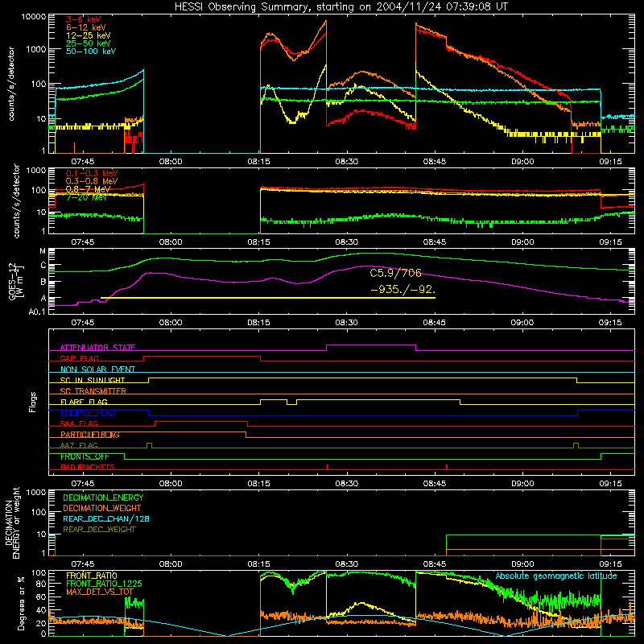Click the BAD_PACKETS red tick near 08:47
Image resolution: width=644 pixels, height=644 pixels.
[x=447, y=467]
